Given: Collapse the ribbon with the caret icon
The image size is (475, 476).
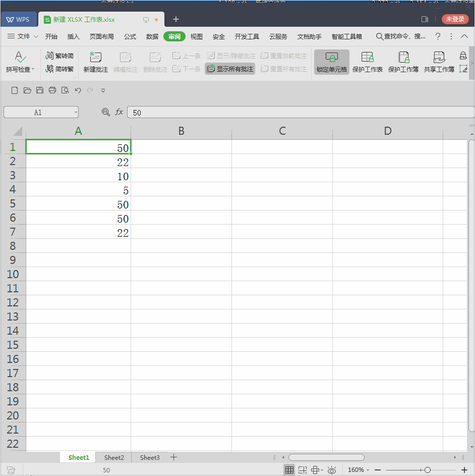Looking at the screenshot, I should tap(464, 36).
